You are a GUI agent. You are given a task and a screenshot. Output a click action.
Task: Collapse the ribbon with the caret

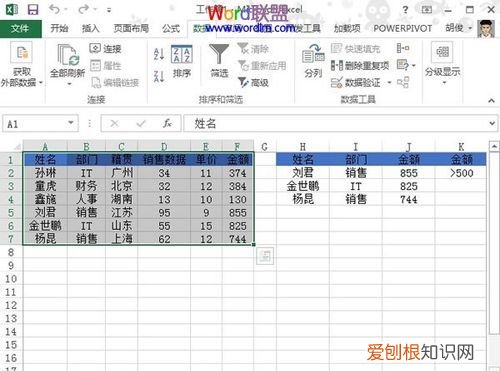[x=491, y=100]
